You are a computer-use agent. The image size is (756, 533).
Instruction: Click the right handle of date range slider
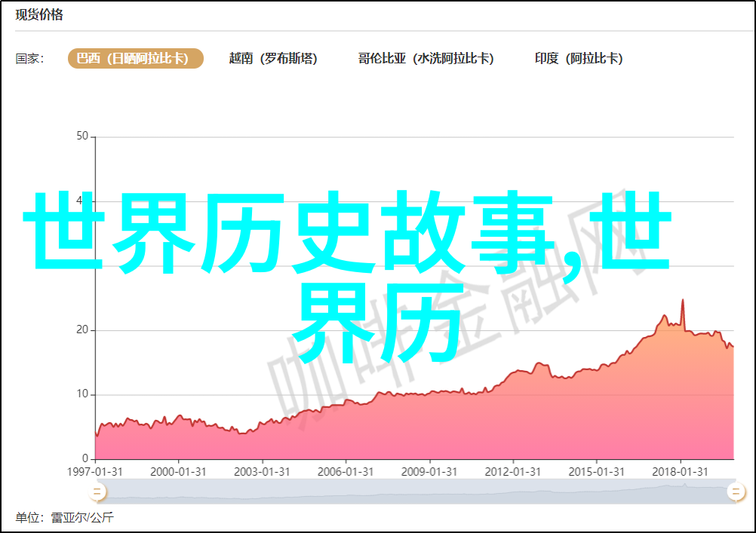click(735, 492)
